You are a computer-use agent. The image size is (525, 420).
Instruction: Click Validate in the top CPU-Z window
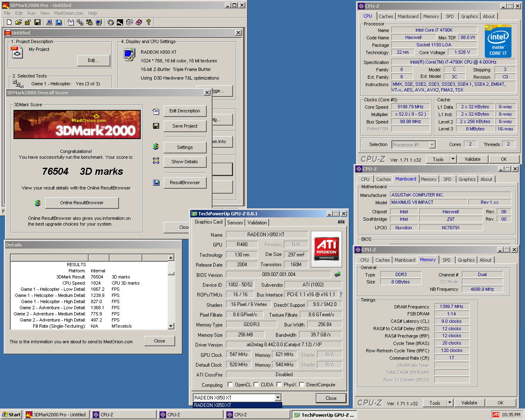472,159
